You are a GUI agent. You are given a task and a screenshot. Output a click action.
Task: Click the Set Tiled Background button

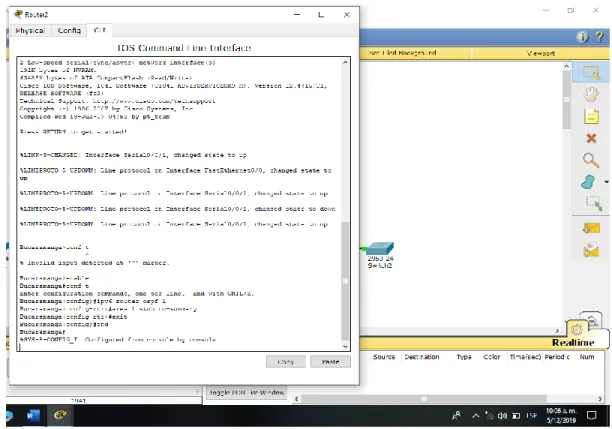402,53
